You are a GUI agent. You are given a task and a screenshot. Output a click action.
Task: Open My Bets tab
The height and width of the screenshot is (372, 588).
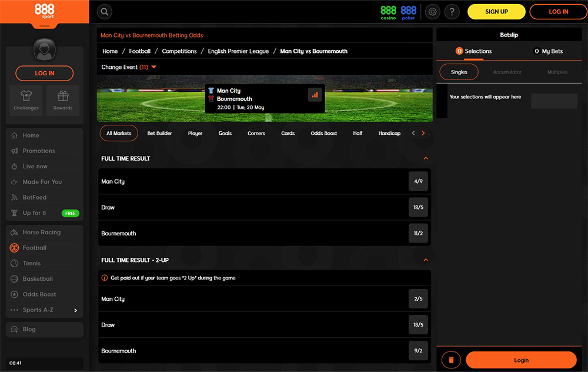pos(548,51)
